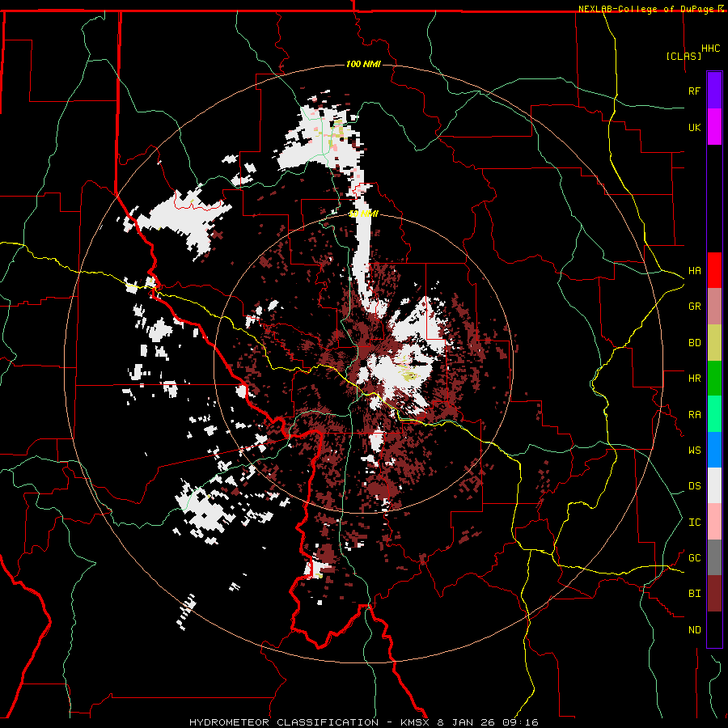Click the NEXLAB-College of DuPage credit text

point(645,9)
